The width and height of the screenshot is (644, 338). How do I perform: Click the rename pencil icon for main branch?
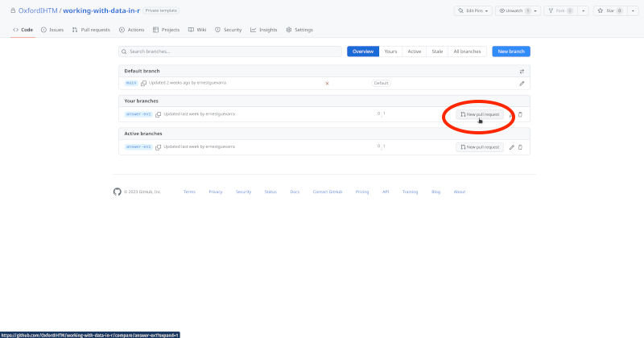[x=522, y=83]
